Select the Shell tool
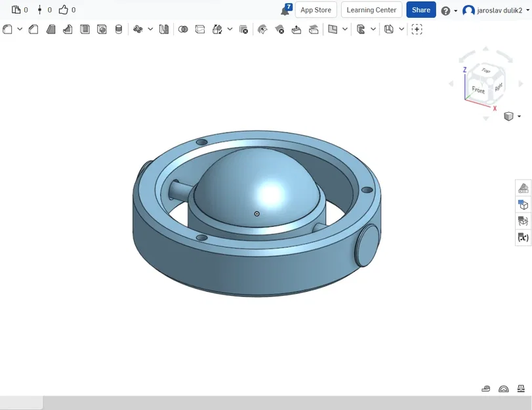 click(85, 30)
